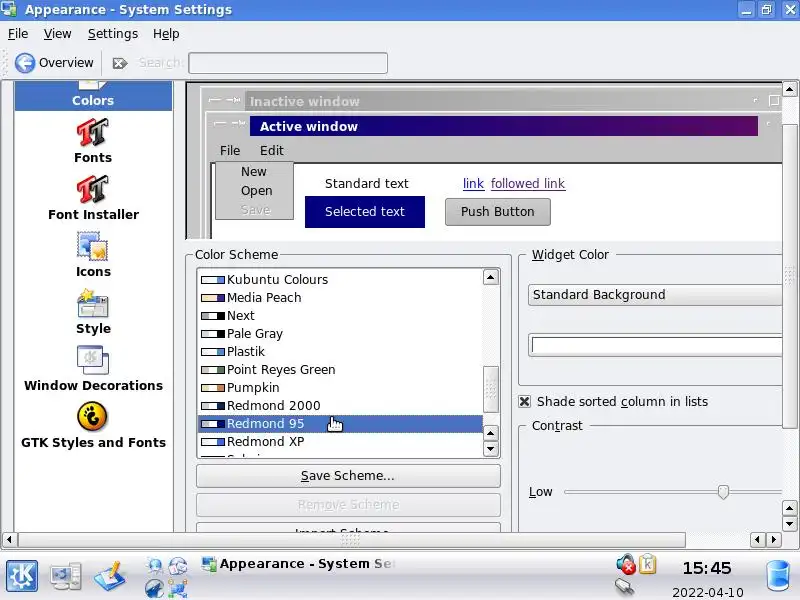This screenshot has width=800, height=600.
Task: Adjust the Contrast slider handle
Action: coord(723,492)
